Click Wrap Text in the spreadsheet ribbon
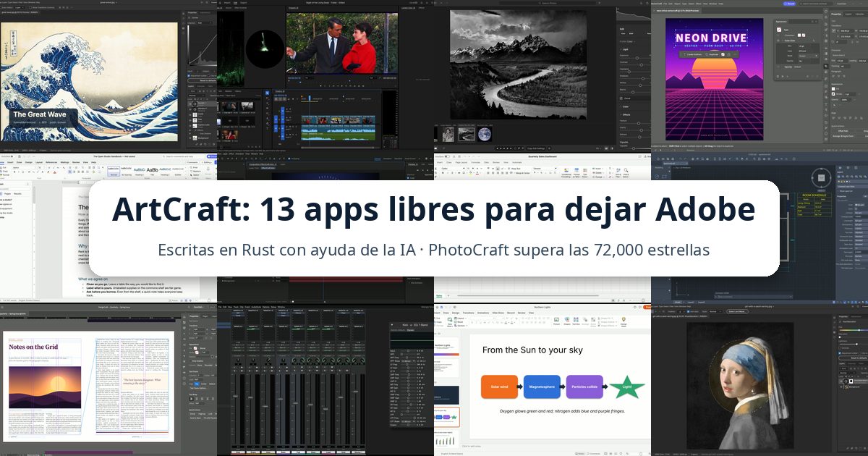The height and width of the screenshot is (456, 868). pyautogui.click(x=514, y=169)
